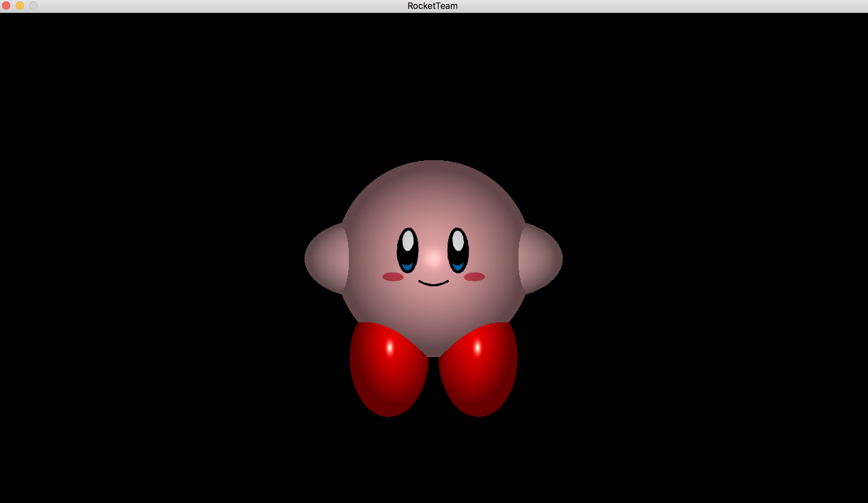Minimize the RocketTeam window with yellow button

coord(20,5)
